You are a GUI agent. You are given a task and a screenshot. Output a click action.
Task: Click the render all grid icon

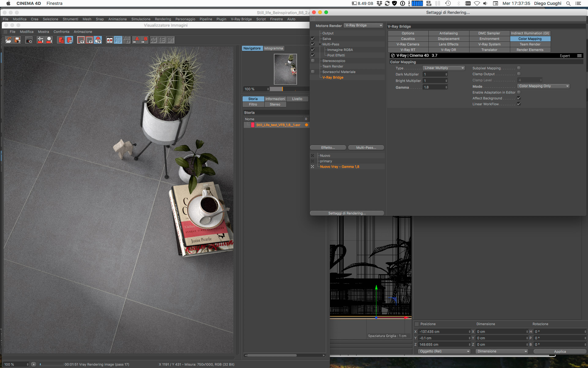(x=40, y=40)
